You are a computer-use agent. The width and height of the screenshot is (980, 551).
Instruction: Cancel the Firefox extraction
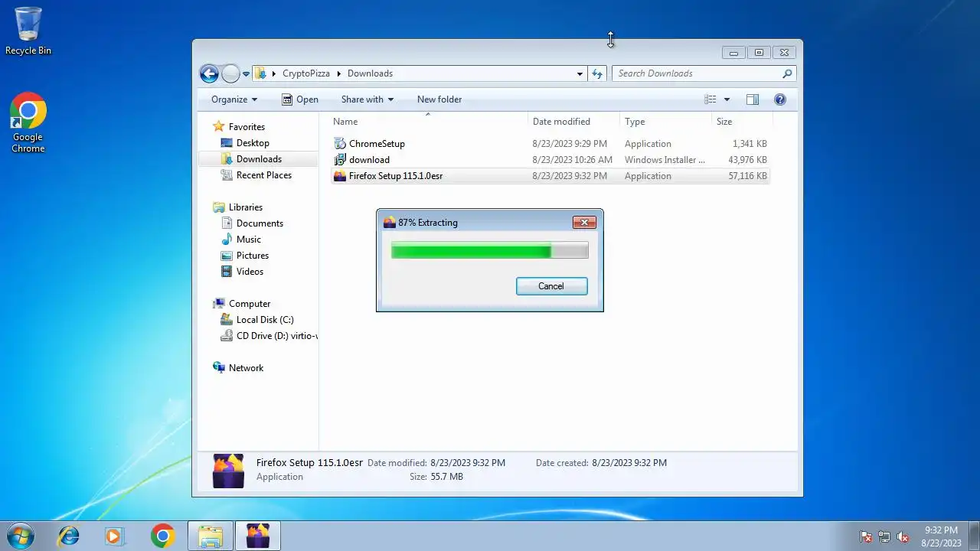551,286
